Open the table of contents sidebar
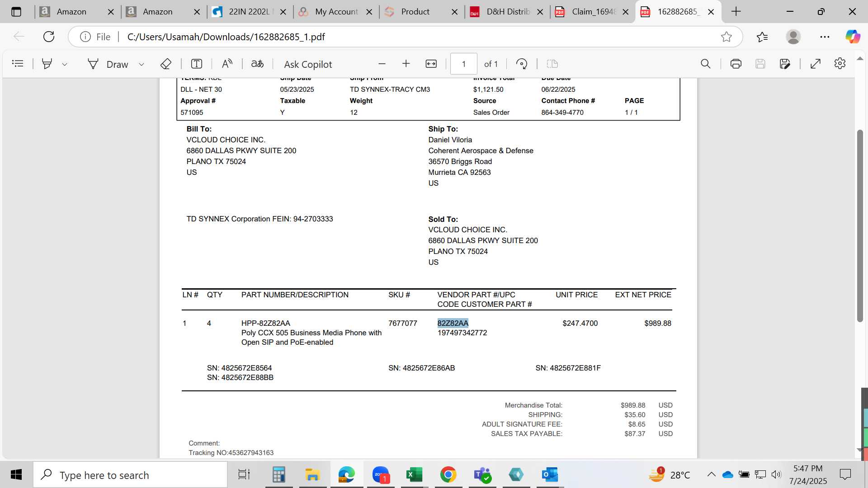 point(18,64)
